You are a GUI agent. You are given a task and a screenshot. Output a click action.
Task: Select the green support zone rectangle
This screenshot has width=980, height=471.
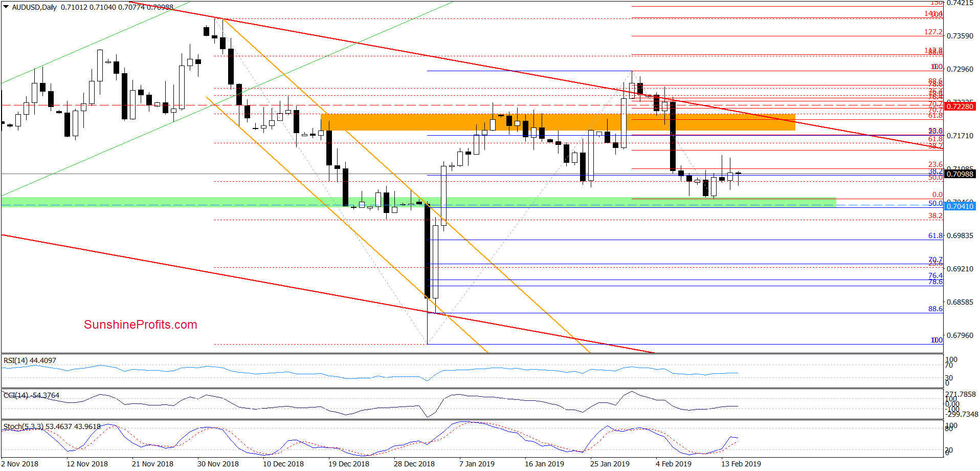pyautogui.click(x=418, y=202)
